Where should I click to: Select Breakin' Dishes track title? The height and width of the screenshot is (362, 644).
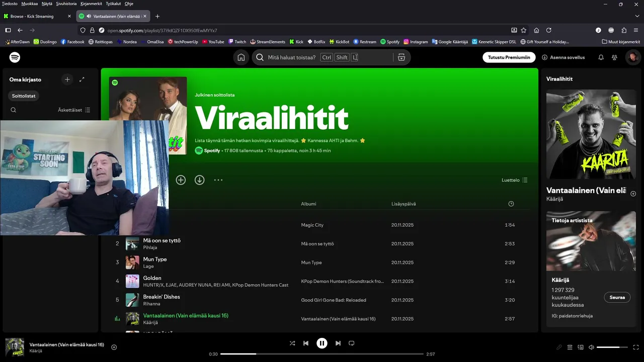[162, 297]
